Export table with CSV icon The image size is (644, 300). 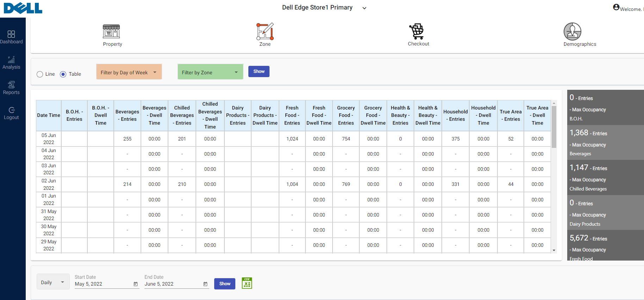point(247,283)
